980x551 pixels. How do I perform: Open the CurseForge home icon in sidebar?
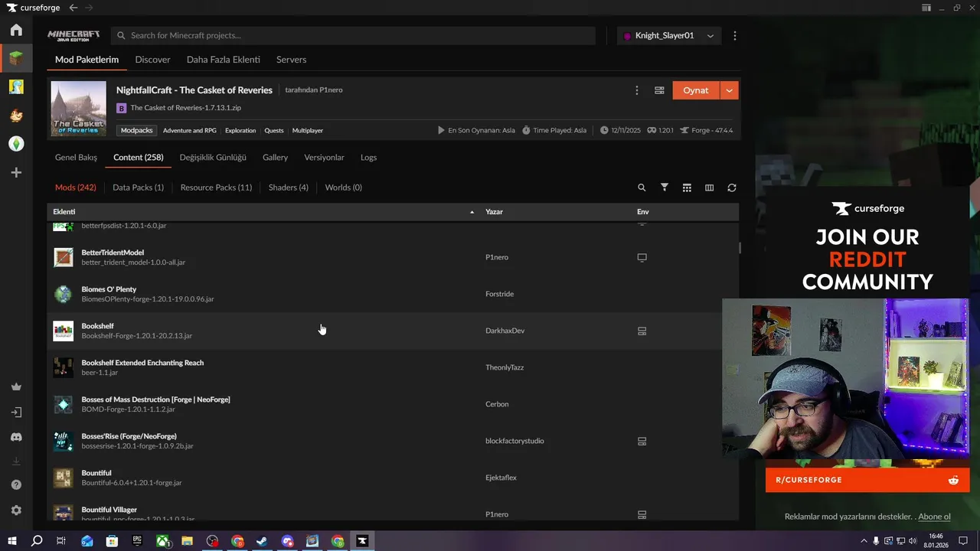(16, 30)
